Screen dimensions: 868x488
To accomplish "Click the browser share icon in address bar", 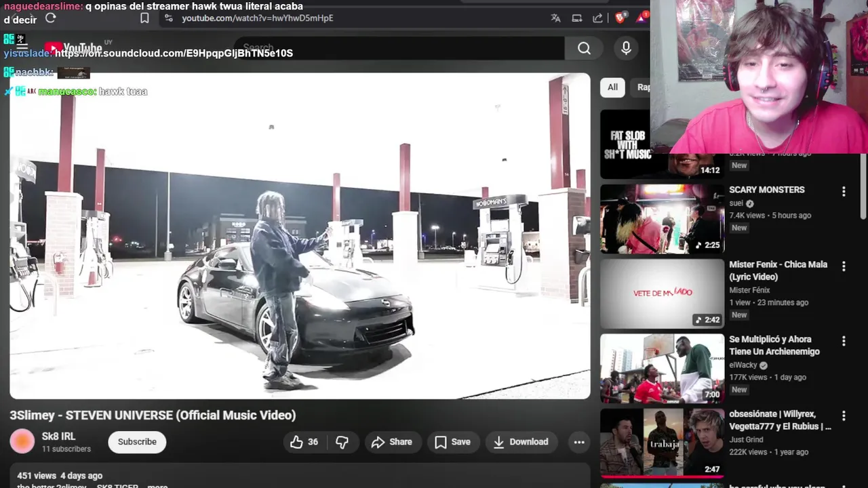I will 597,18.
